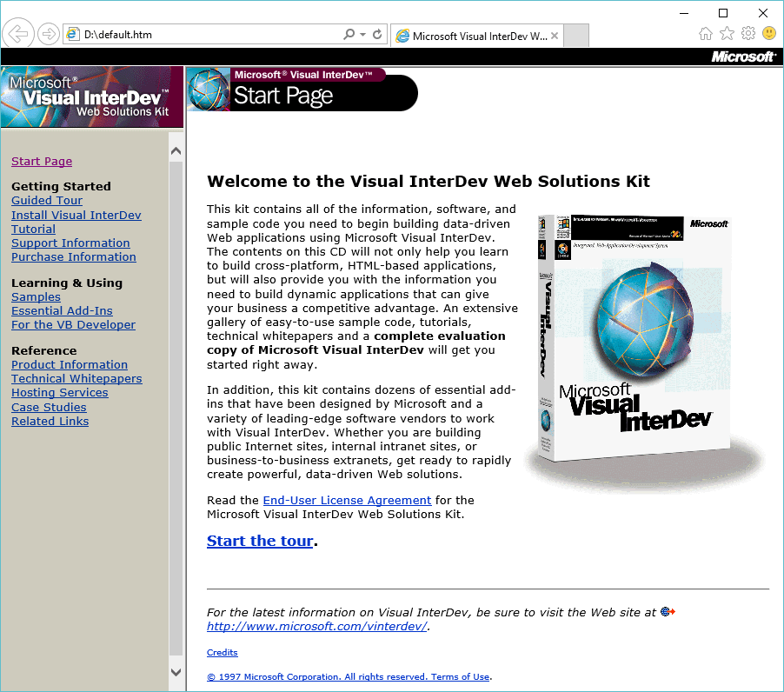Open the Purchase Information link

tap(74, 257)
